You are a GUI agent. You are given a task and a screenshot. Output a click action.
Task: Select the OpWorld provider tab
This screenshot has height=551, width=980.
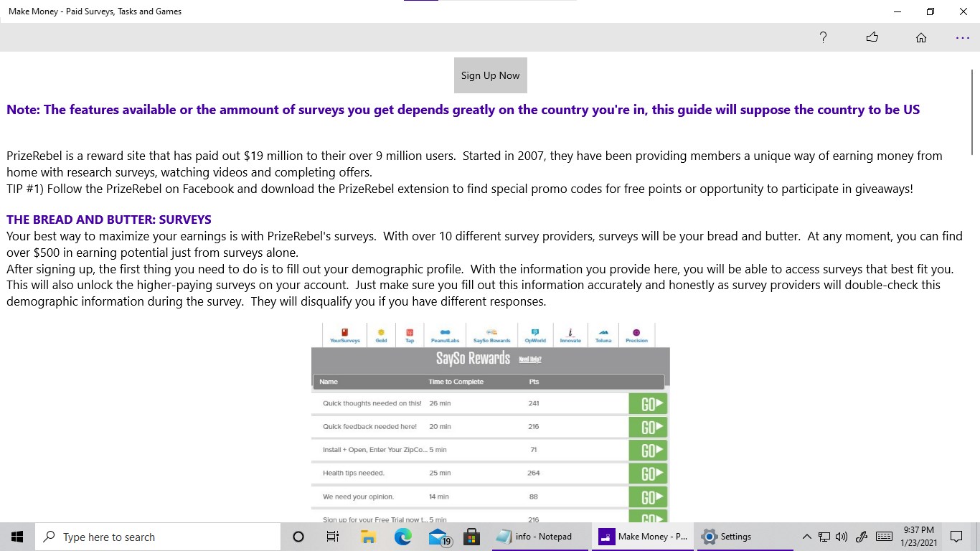(535, 335)
